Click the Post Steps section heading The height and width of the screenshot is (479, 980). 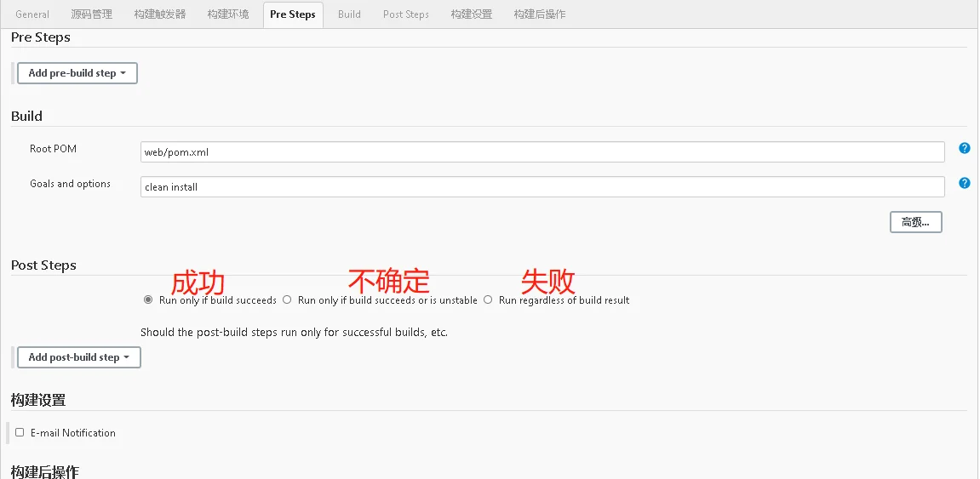[43, 265]
